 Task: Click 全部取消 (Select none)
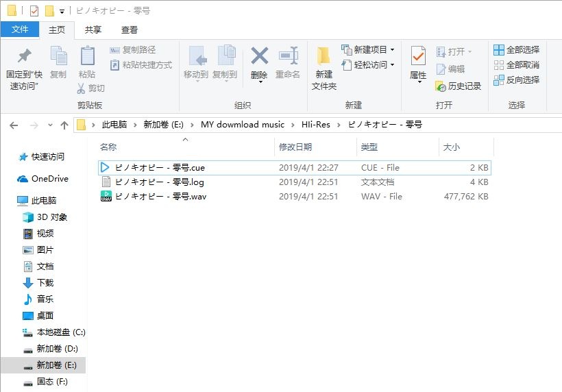click(517, 65)
